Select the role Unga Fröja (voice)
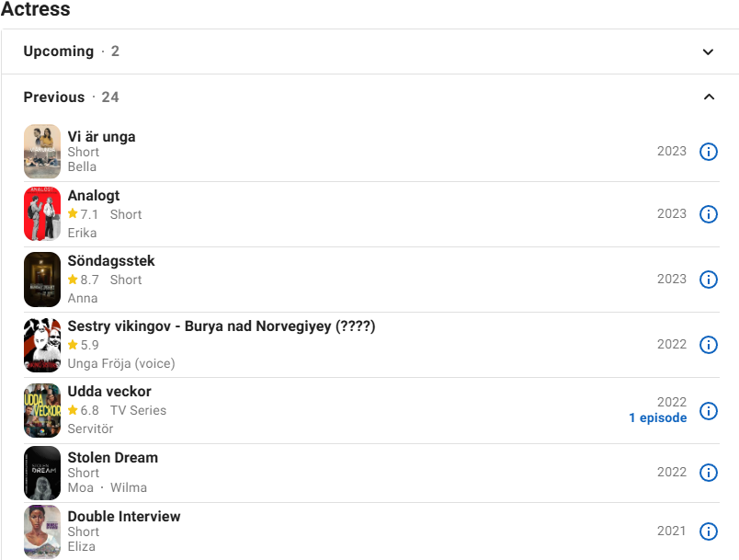The height and width of the screenshot is (560, 739). click(121, 363)
